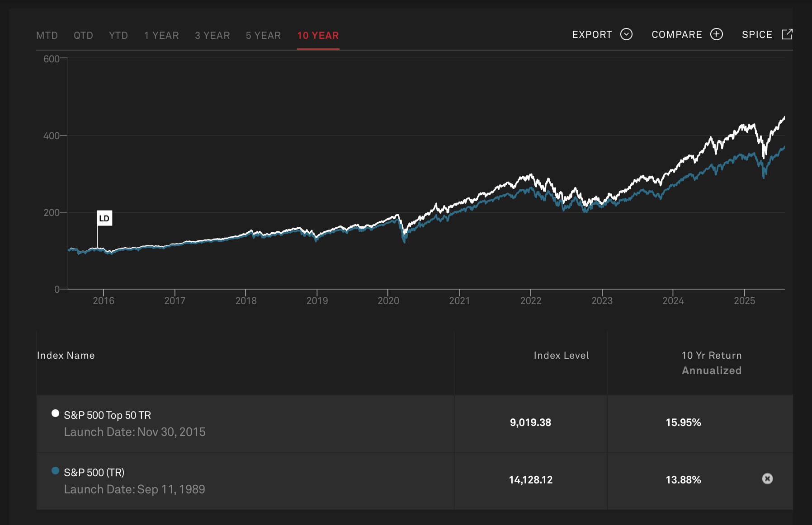Remove the S&P 500 (TR) comparison
812x525 pixels.
click(767, 478)
